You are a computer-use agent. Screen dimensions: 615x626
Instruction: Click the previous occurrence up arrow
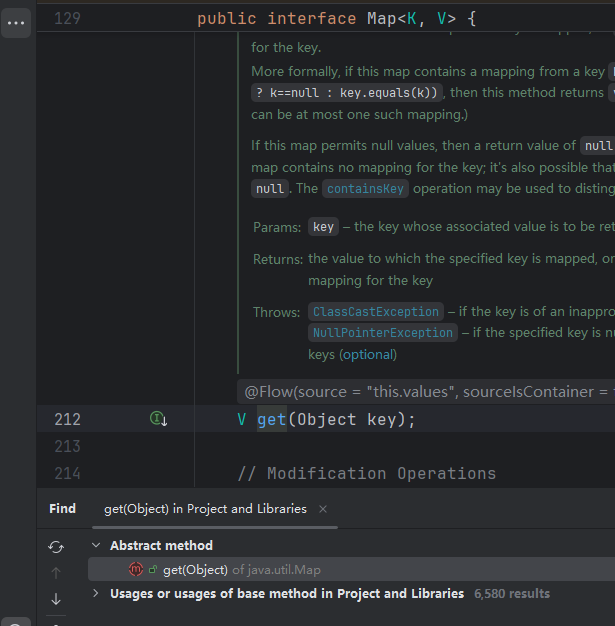pos(56,573)
